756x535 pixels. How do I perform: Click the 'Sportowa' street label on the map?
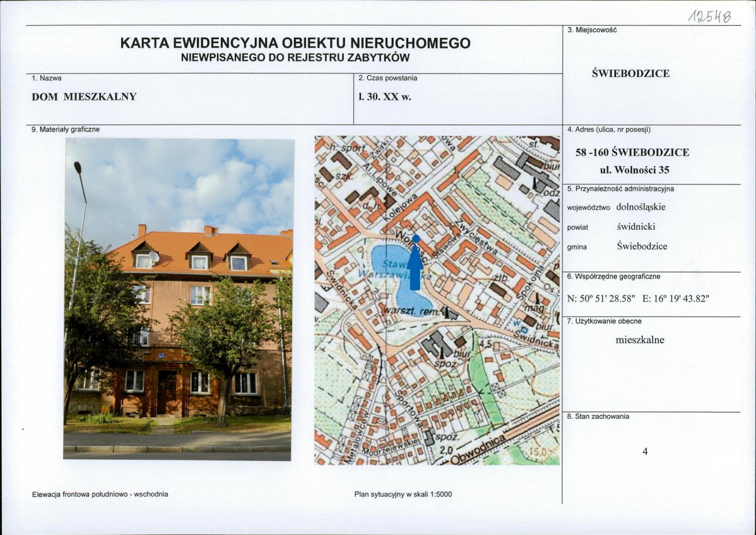[x=410, y=409]
